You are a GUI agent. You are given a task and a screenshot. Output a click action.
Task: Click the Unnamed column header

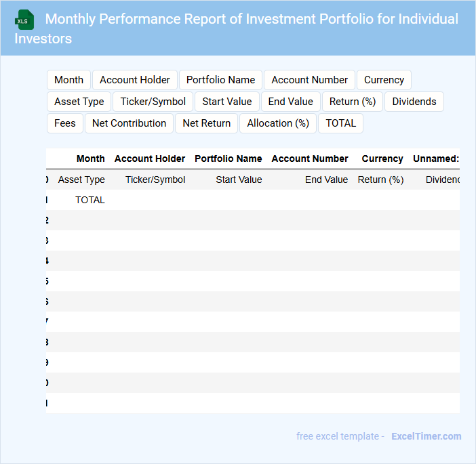click(x=436, y=159)
